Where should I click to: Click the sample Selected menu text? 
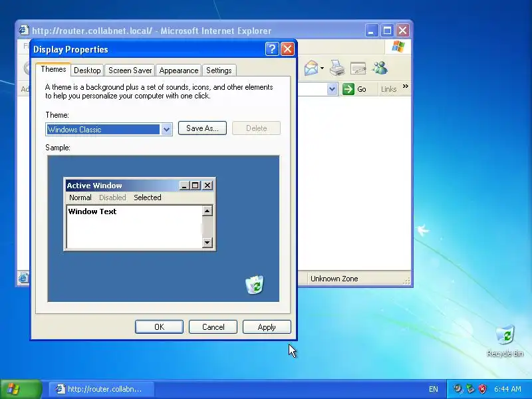tap(147, 198)
